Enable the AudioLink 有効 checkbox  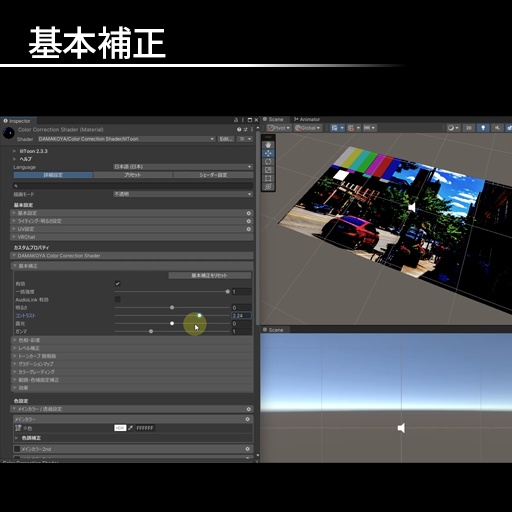coord(117,299)
